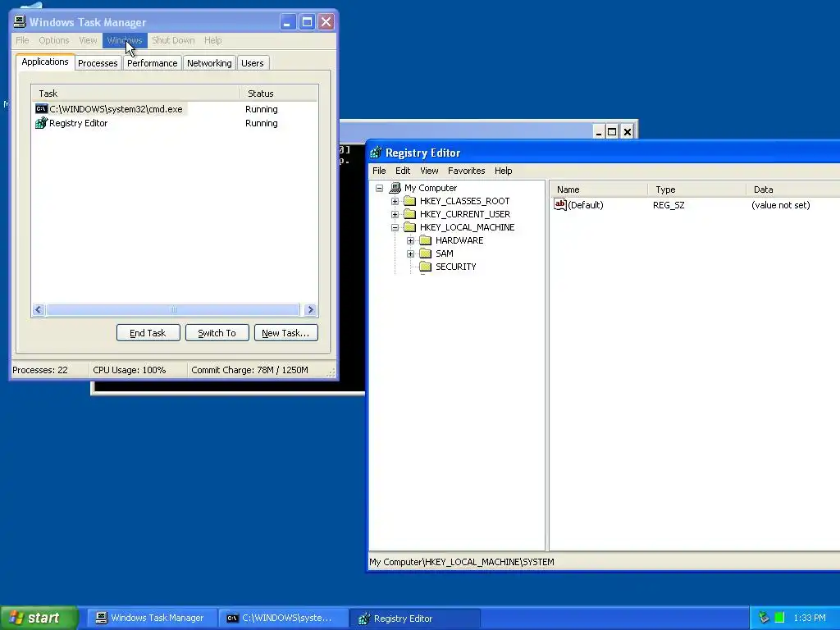The height and width of the screenshot is (630, 840).
Task: Click the New Task... button
Action: pyautogui.click(x=286, y=333)
